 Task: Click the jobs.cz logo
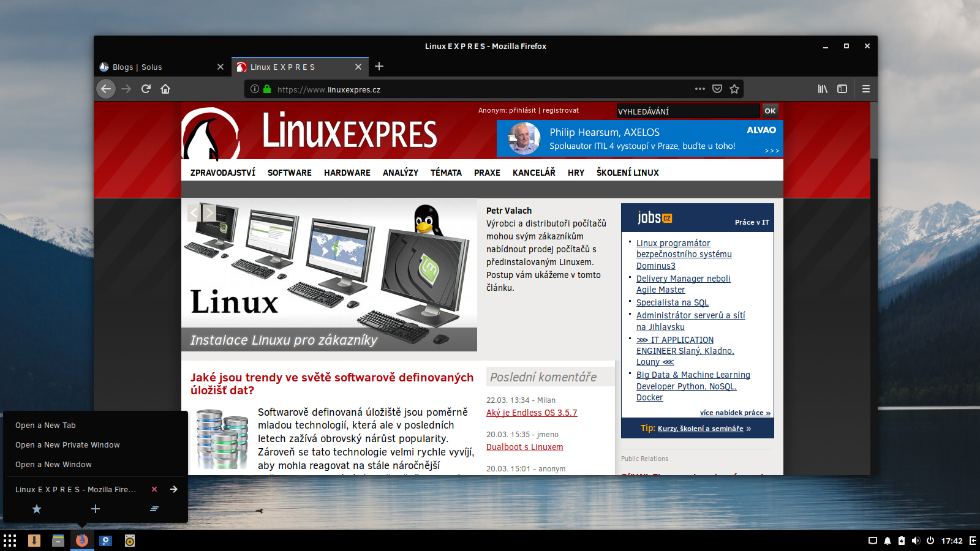coord(655,217)
